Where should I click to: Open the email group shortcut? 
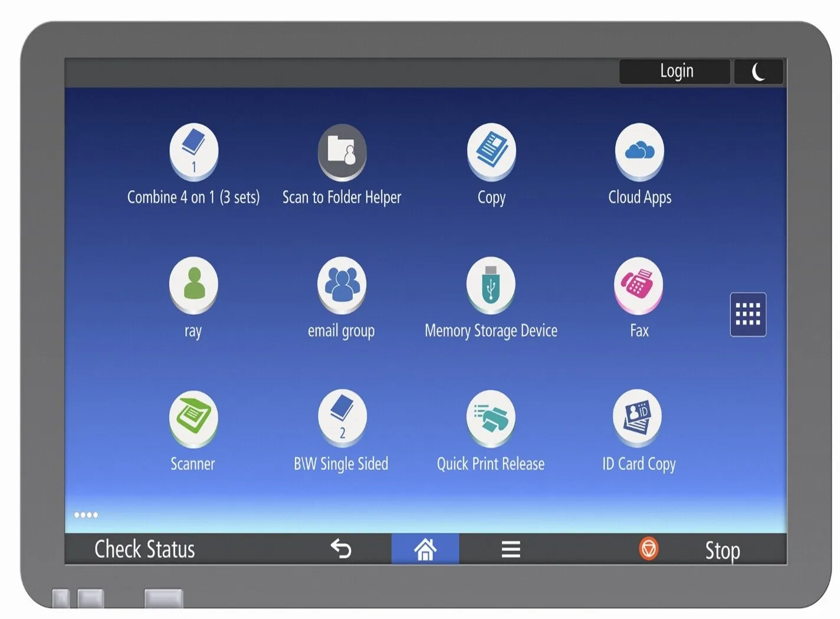pyautogui.click(x=342, y=285)
